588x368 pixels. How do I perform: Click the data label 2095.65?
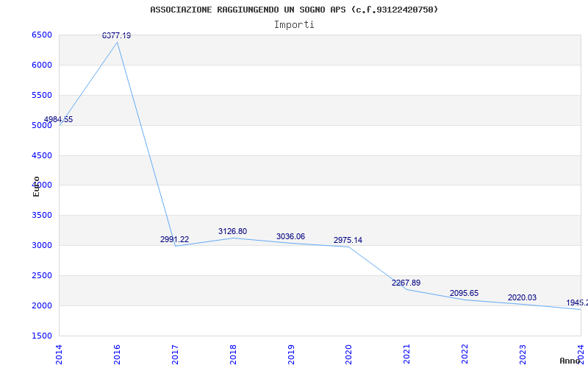tap(465, 293)
